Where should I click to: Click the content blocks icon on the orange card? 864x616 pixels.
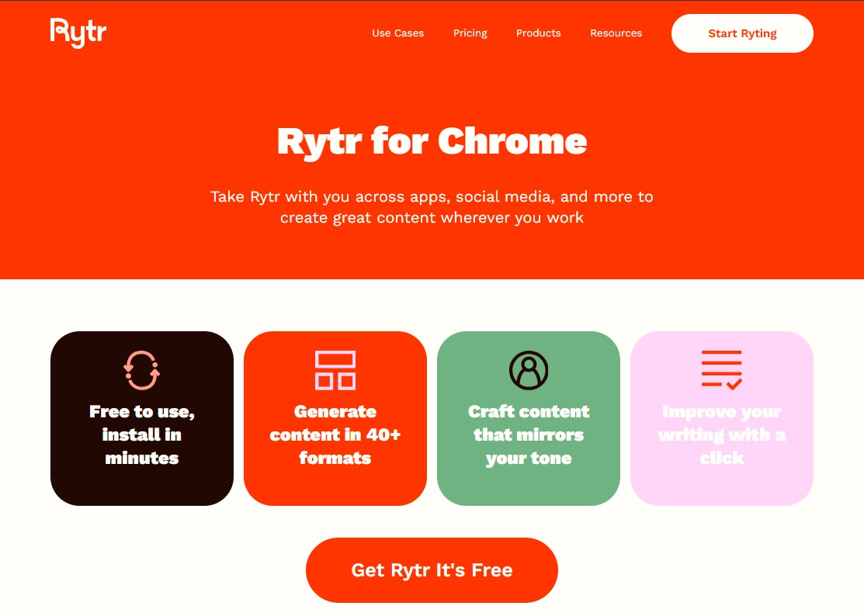[x=335, y=370]
